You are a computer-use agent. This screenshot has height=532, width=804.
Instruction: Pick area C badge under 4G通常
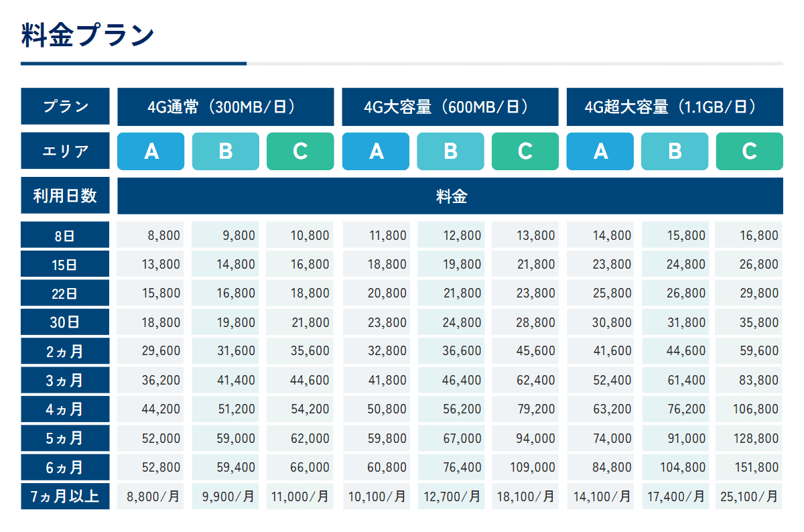pyautogui.click(x=300, y=151)
